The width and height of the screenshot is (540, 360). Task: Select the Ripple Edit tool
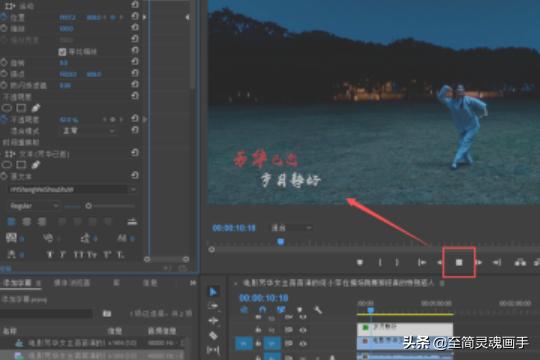pyautogui.click(x=214, y=321)
